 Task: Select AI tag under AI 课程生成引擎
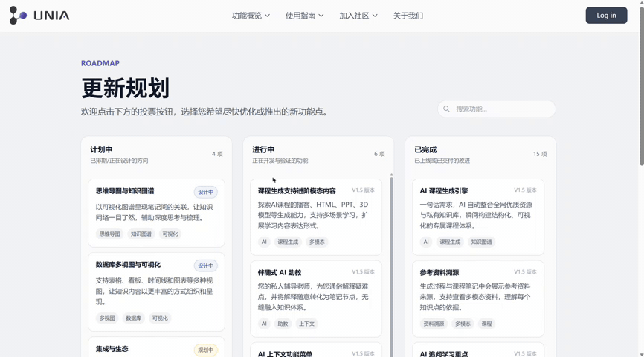[x=426, y=242]
